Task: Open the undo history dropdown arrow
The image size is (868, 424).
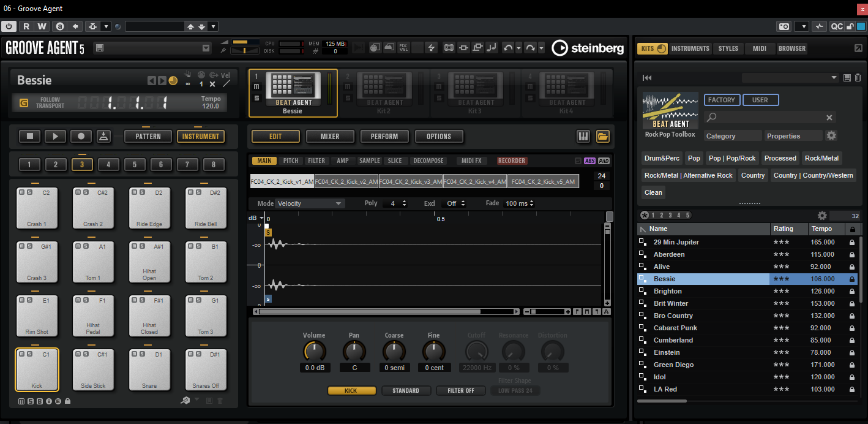Action: click(x=518, y=48)
